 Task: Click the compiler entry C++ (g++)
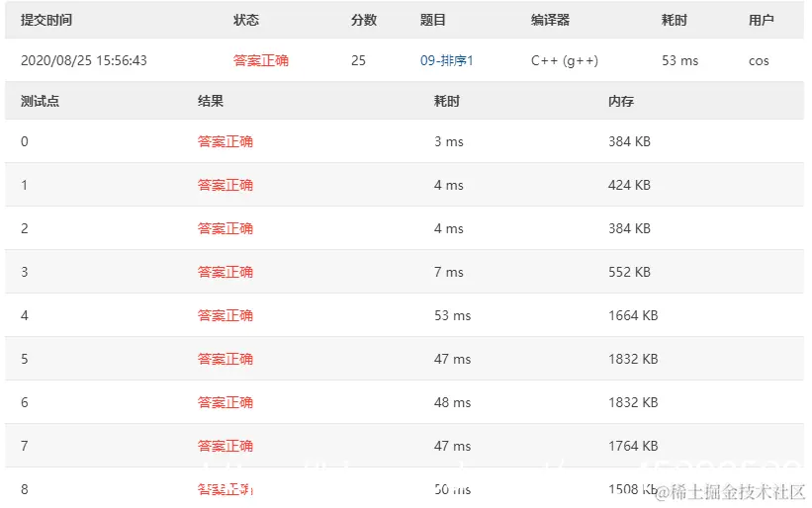pyautogui.click(x=565, y=60)
